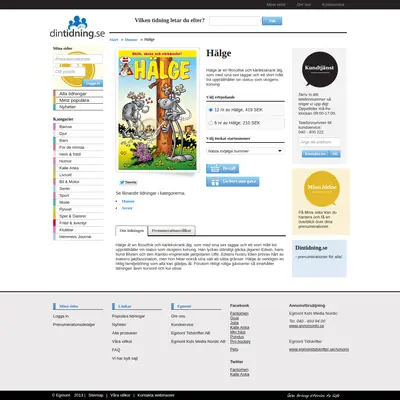Click Serier under similar magazines list
The image size is (400, 400).
127,208
